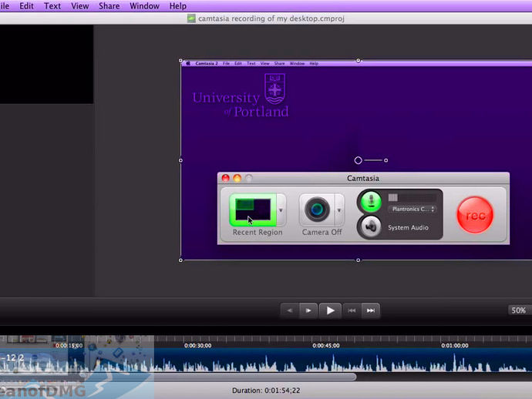Toggle the green microphone button
Viewport: 532px width, 399px height.
pos(371,201)
